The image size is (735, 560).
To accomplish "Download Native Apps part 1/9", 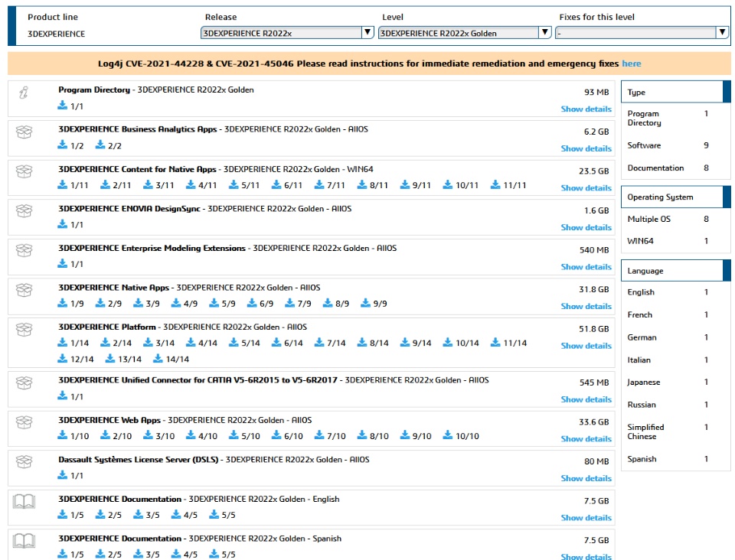I will (70, 304).
